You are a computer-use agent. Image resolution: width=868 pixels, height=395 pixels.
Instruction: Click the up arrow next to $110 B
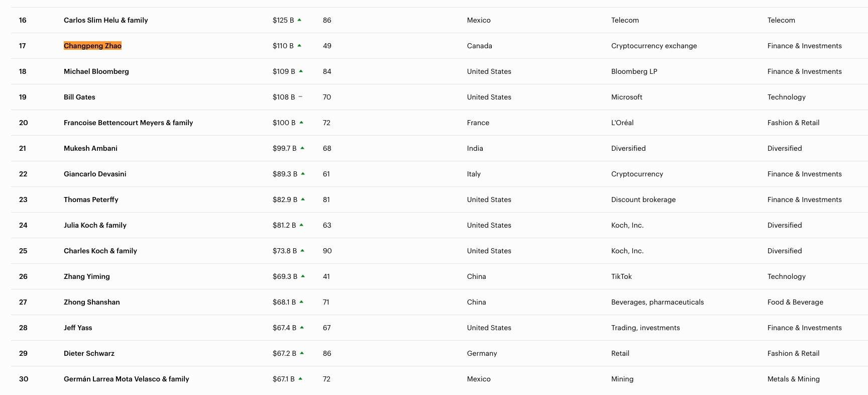299,46
